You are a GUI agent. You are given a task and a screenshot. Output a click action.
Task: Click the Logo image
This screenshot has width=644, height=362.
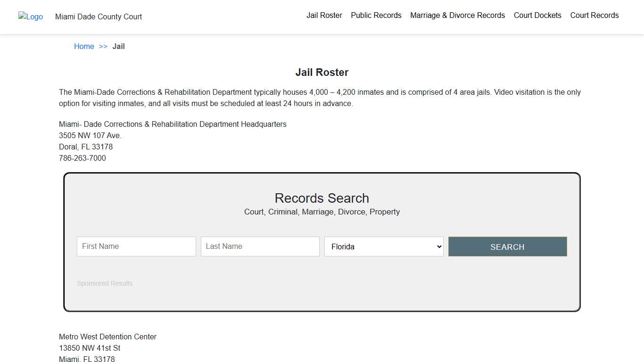30,16
